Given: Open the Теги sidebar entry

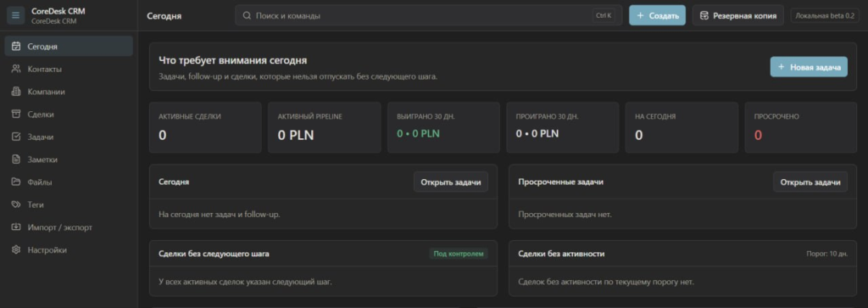Looking at the screenshot, I should click(x=69, y=205).
